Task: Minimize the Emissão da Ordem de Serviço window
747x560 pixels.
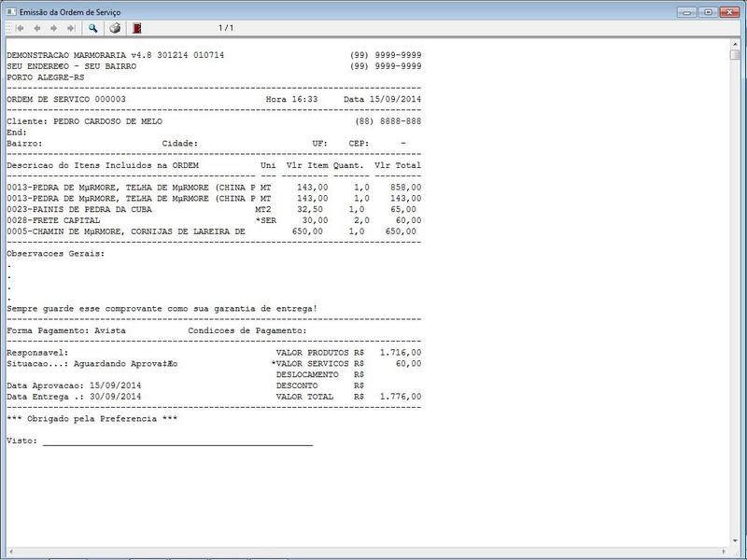Action: [689, 10]
